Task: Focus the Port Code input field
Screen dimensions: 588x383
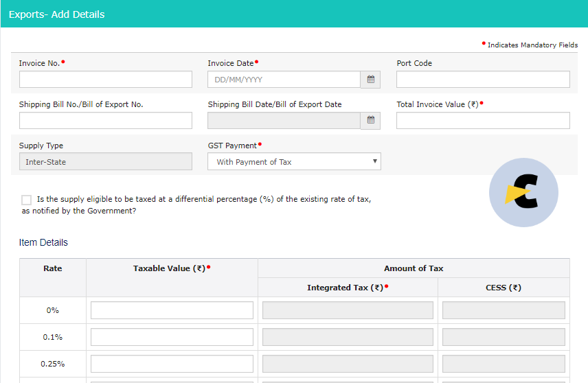Action: tap(483, 80)
